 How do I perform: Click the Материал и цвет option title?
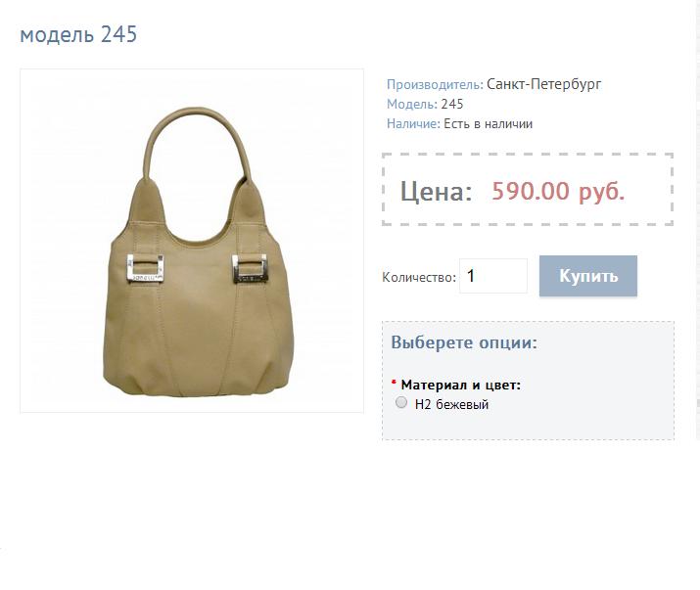pyautogui.click(x=461, y=385)
